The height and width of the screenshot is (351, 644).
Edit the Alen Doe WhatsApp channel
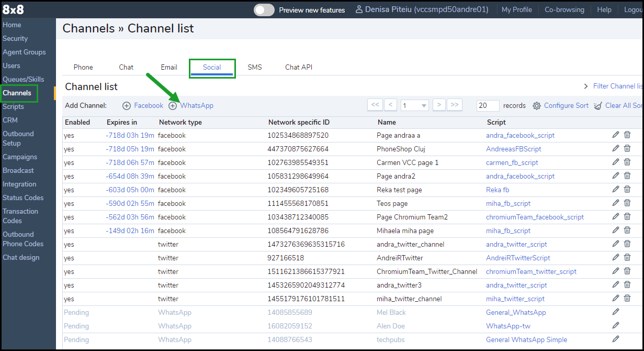point(616,325)
